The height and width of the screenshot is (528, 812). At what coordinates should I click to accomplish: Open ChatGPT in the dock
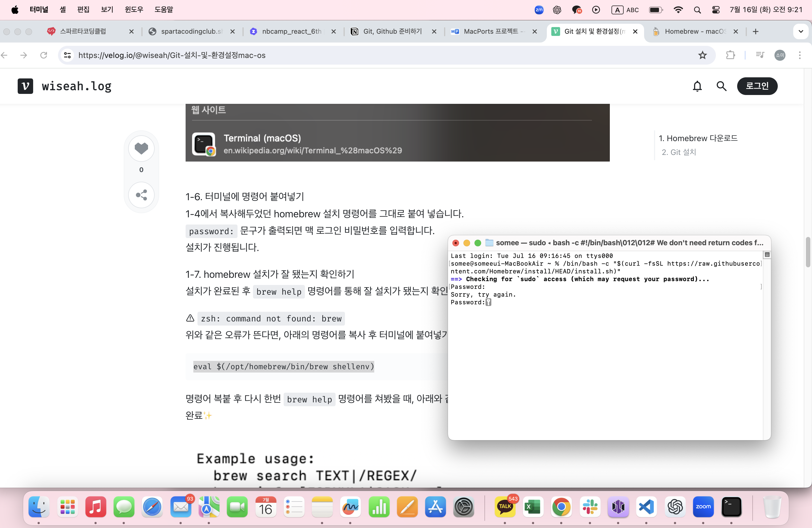coord(675,506)
